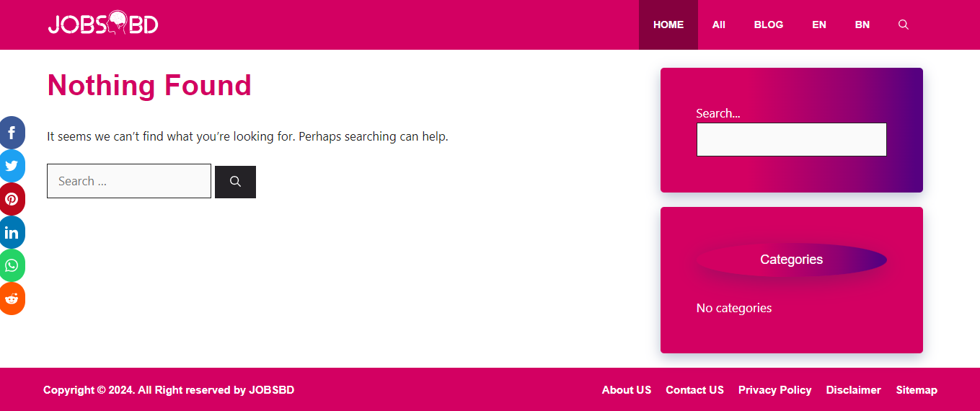
Task: Share the page via the WhatsApp icon
Action: (12, 265)
